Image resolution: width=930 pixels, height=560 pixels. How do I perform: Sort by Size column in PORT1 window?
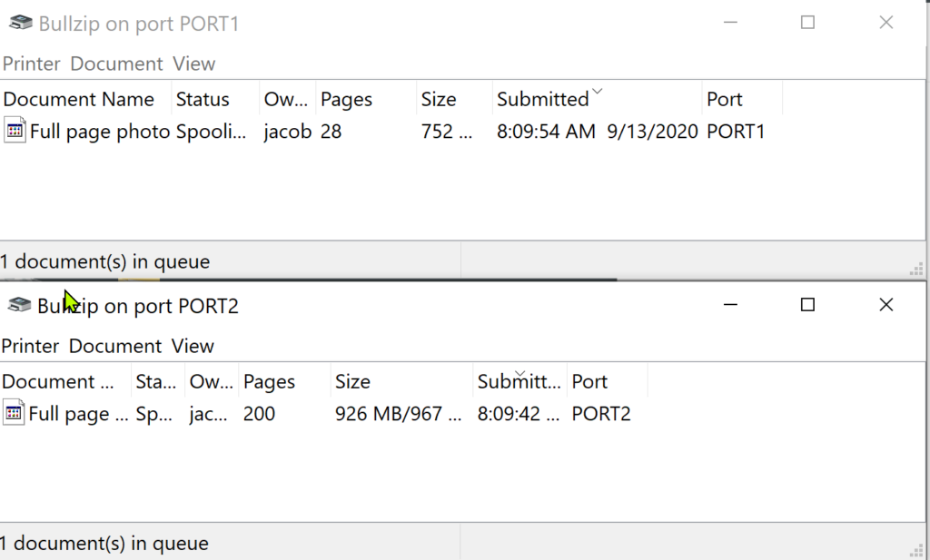pyautogui.click(x=454, y=99)
